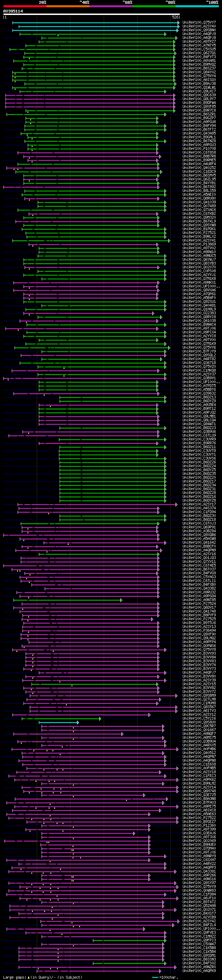Screen dimensions: 222x980
Task: Click the UniRef100_A9XAM1 label
Action: 199,60
